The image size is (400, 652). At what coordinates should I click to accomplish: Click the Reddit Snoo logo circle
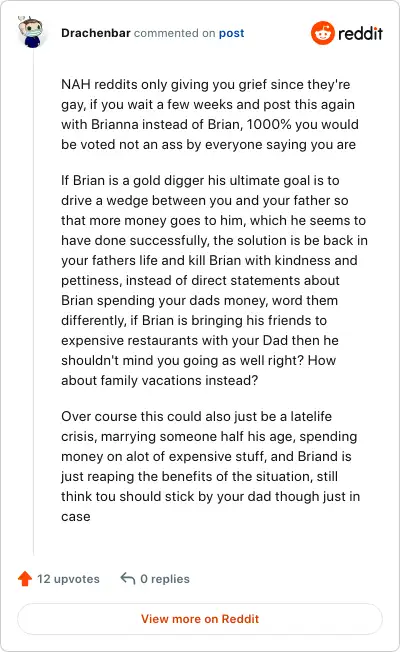click(x=323, y=33)
